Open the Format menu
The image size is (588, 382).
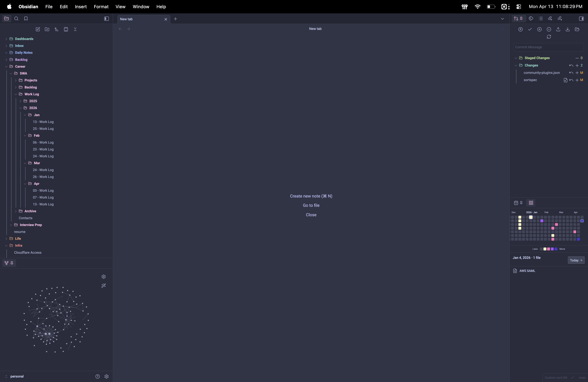pyautogui.click(x=101, y=7)
